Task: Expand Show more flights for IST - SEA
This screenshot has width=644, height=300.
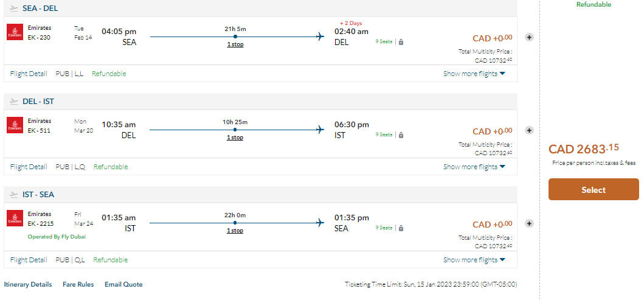Action: pyautogui.click(x=474, y=260)
